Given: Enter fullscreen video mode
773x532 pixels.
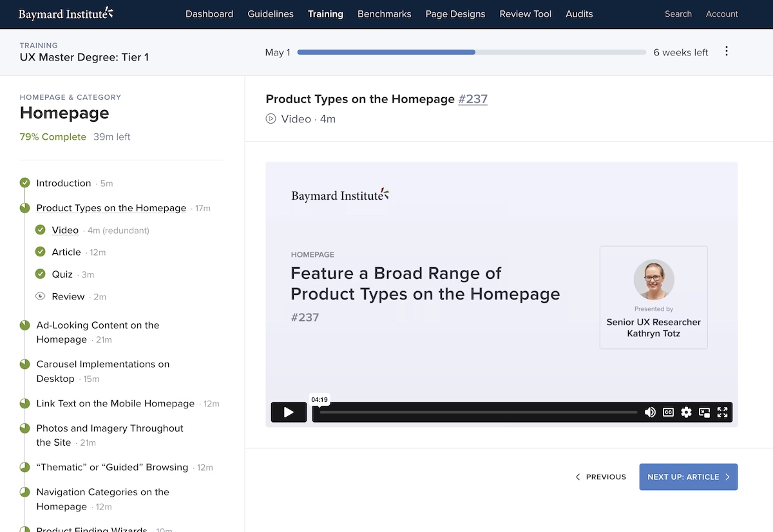Looking at the screenshot, I should [x=722, y=412].
